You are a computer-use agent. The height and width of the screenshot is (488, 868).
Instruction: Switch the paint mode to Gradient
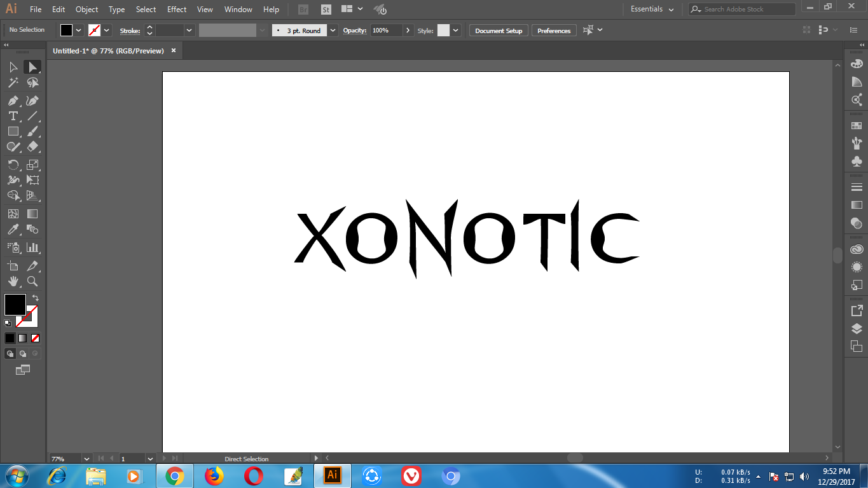coord(23,338)
